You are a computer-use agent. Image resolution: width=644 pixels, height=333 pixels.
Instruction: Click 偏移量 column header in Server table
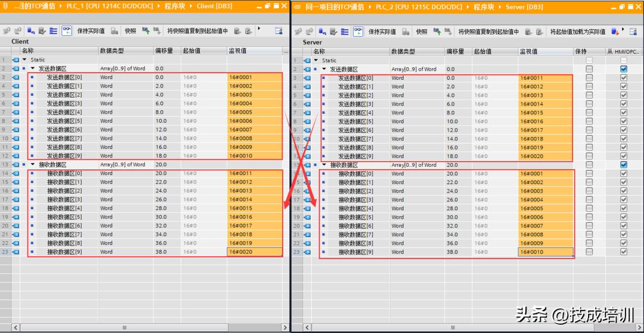(458, 52)
